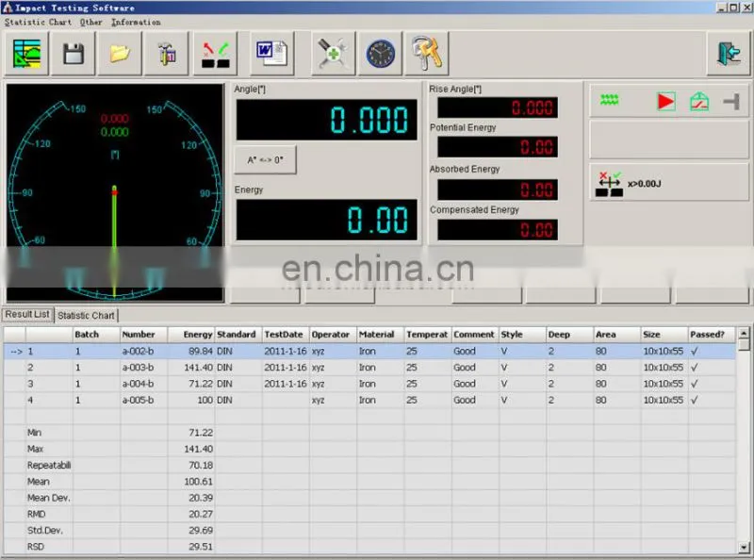Click the Standard column header
The width and height of the screenshot is (754, 560).
(x=238, y=335)
